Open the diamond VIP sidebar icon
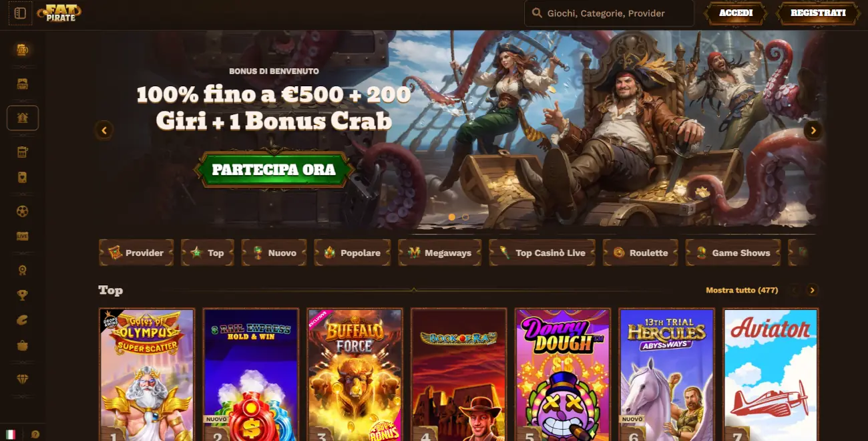 coord(23,379)
